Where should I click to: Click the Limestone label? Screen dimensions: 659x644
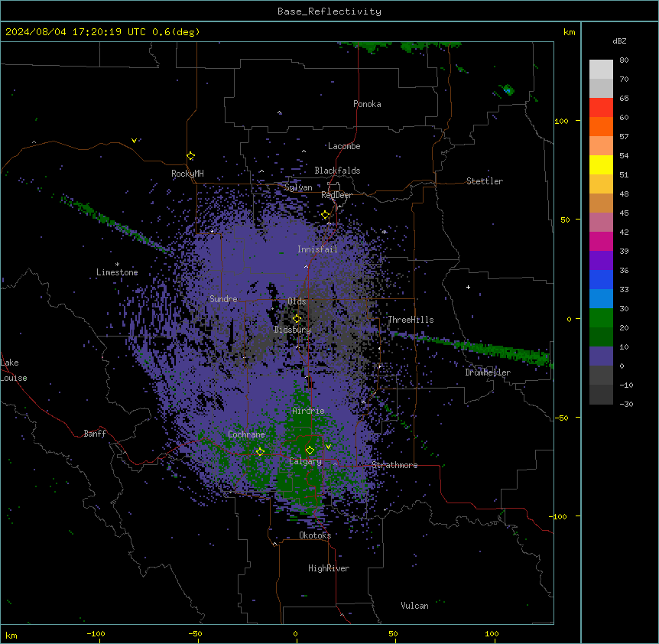pos(117,272)
